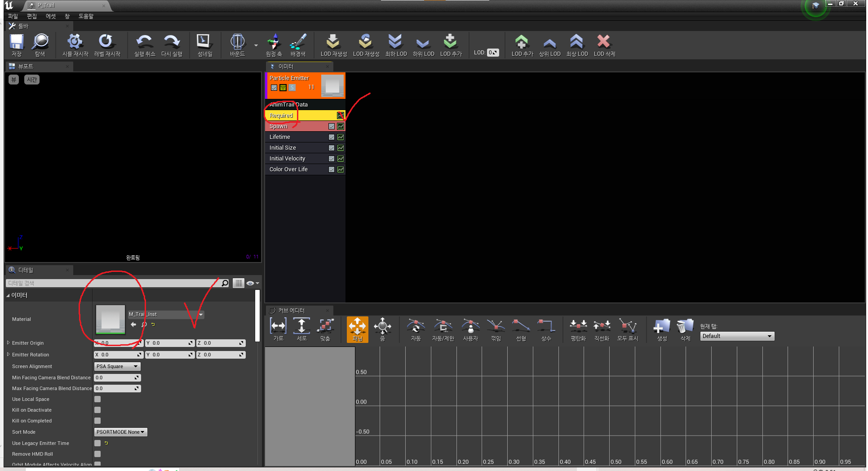Image resolution: width=868 pixels, height=471 pixels.
Task: Toggle the 원점 축 origin axis
Action: (274, 45)
